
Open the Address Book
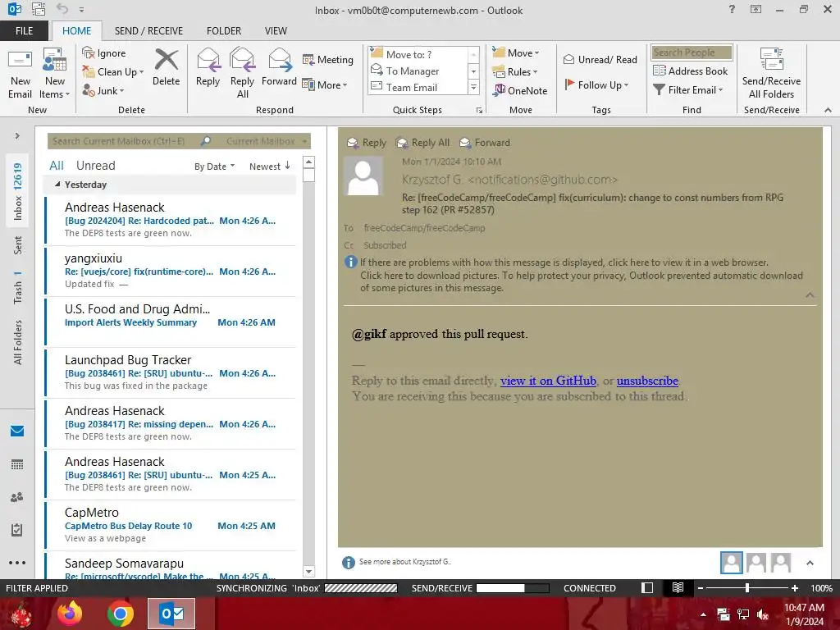point(690,71)
